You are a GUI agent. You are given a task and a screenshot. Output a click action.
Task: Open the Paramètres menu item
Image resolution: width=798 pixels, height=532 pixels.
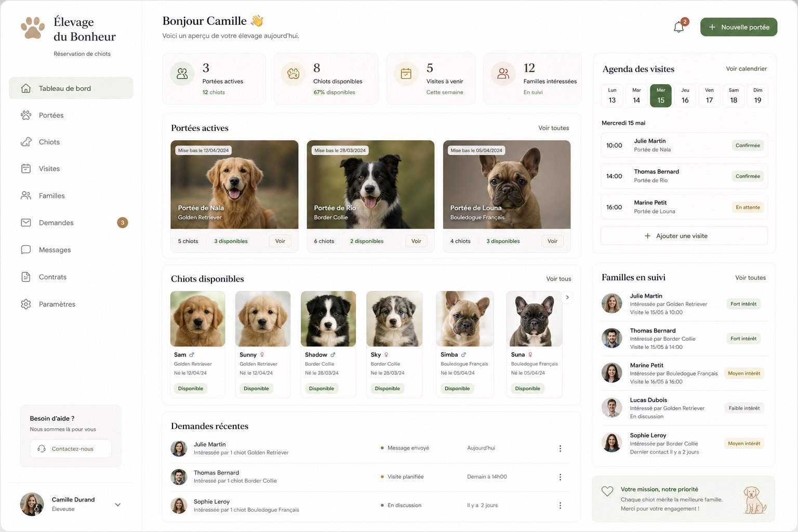tap(71, 304)
